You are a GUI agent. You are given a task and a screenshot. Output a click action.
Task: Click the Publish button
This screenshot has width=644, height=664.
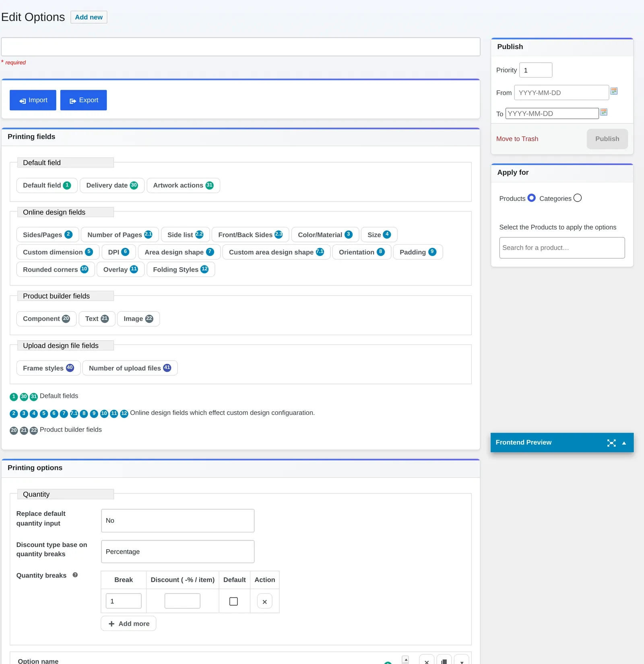607,139
